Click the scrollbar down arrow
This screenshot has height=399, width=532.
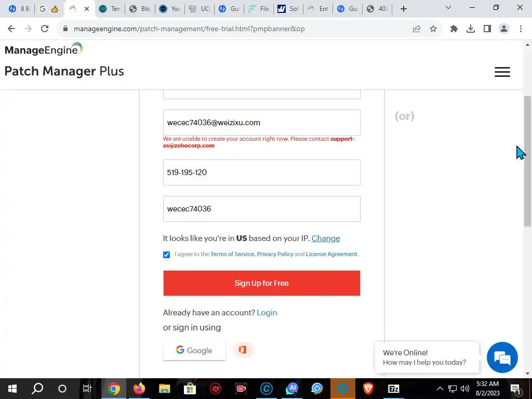tap(527, 374)
